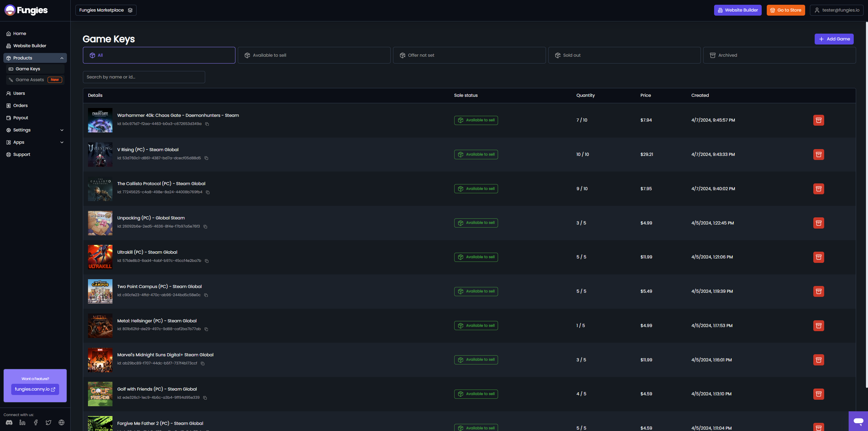The width and height of the screenshot is (868, 431).
Task: Open the Fungies Marketplace workspace switcher
Action: coord(106,10)
